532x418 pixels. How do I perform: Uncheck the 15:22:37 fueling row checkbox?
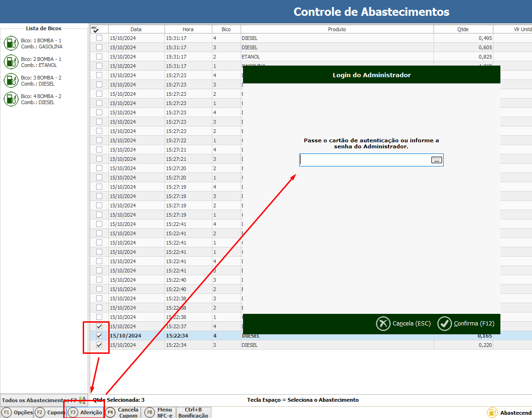(99, 326)
